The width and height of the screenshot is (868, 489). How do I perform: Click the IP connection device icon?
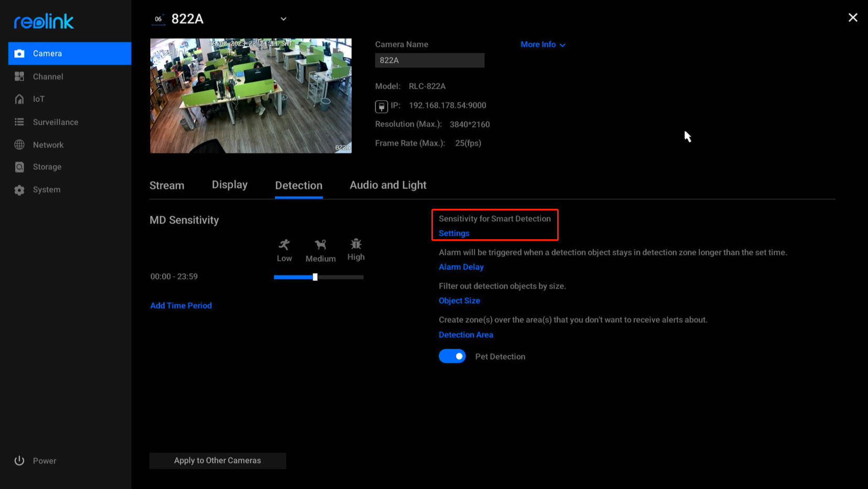pos(382,107)
